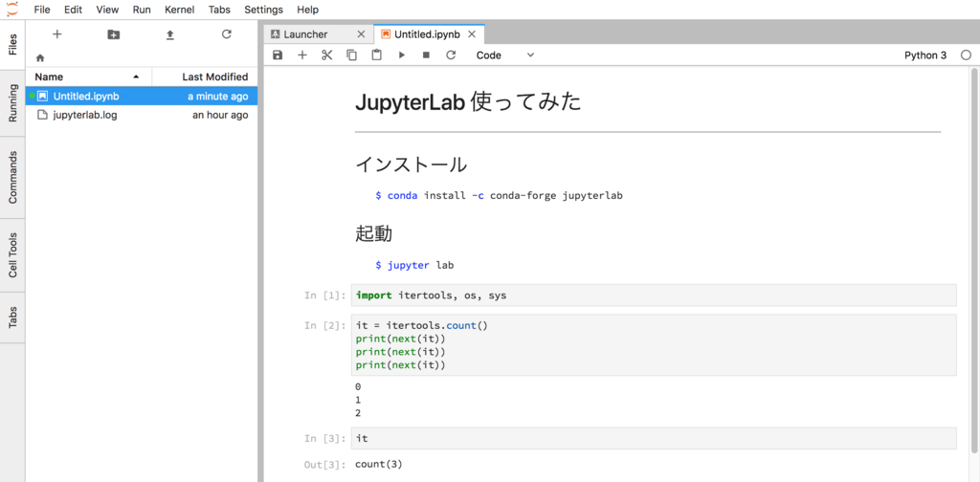Click the 'JupyterLab 使ってみた' heading
980x482 pixels.
468,101
